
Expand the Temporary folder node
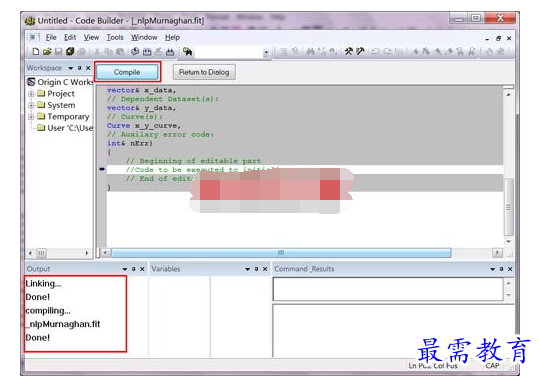point(31,117)
